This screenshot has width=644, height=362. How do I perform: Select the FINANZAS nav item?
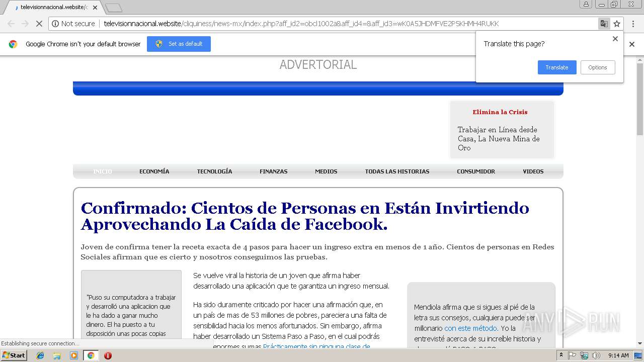click(x=274, y=171)
